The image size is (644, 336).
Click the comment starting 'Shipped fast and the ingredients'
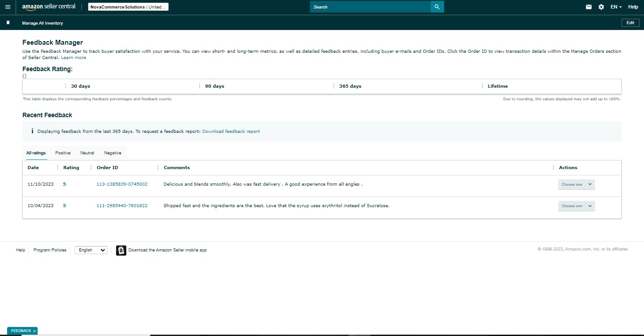click(276, 206)
